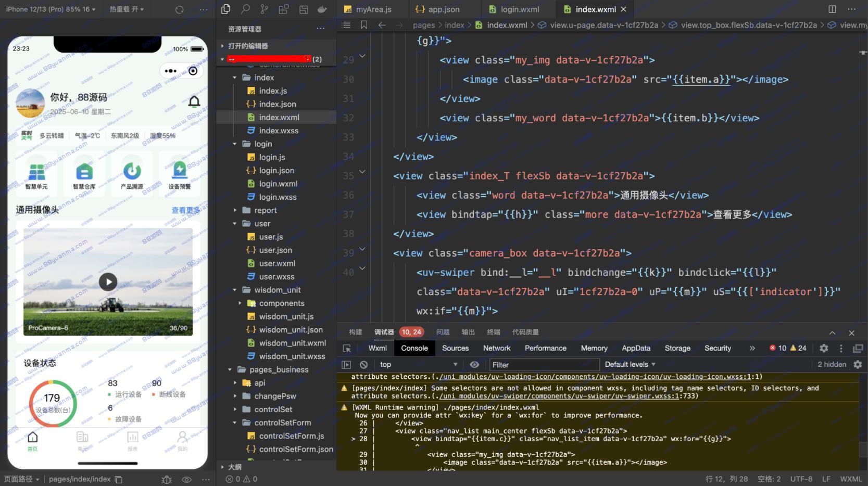Image resolution: width=868 pixels, height=486 pixels.
Task: Collapse the debugger panel with up chevron
Action: click(832, 333)
